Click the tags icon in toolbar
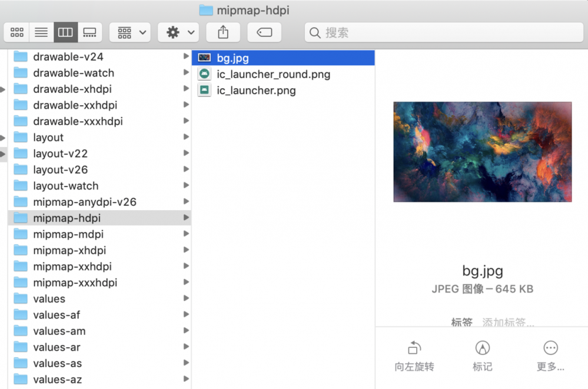 (264, 32)
